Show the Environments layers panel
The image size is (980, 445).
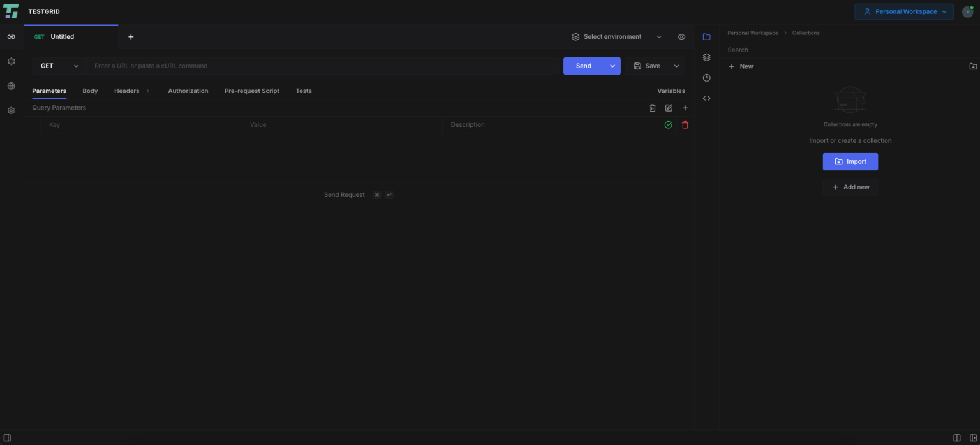[706, 57]
